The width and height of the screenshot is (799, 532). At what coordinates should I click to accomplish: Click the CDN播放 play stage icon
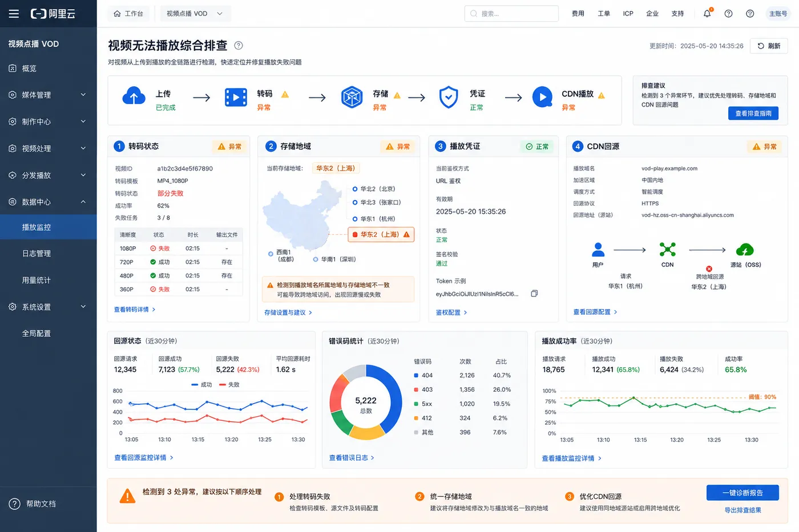coord(542,98)
